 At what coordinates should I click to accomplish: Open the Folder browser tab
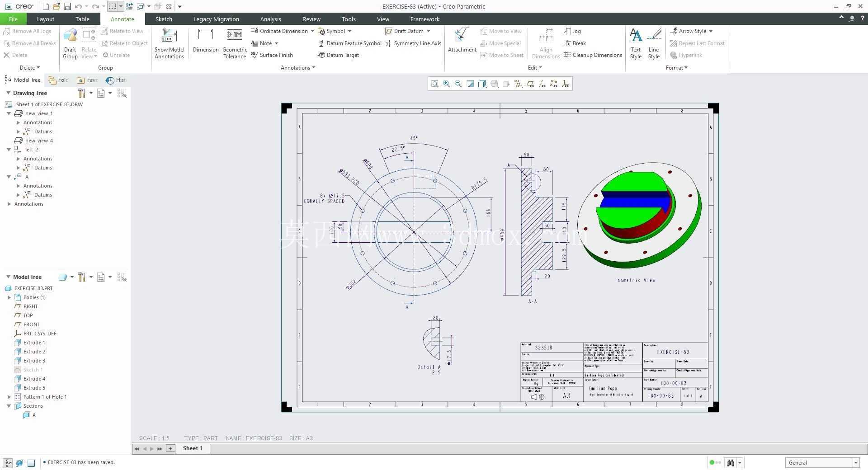(x=58, y=80)
